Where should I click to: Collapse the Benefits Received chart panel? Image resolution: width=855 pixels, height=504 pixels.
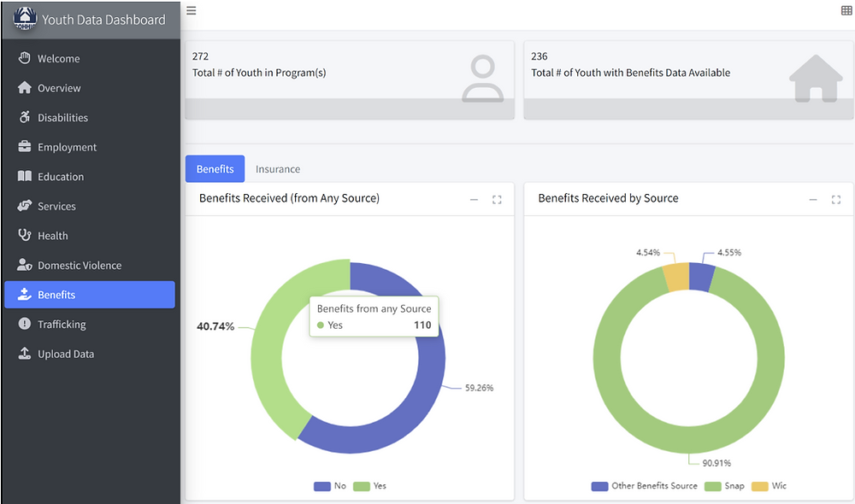[475, 199]
